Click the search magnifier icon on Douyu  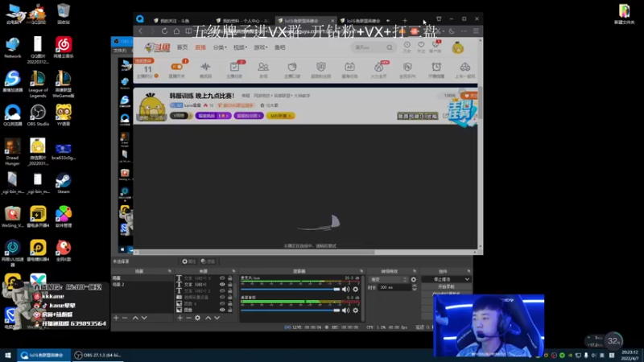[390, 47]
